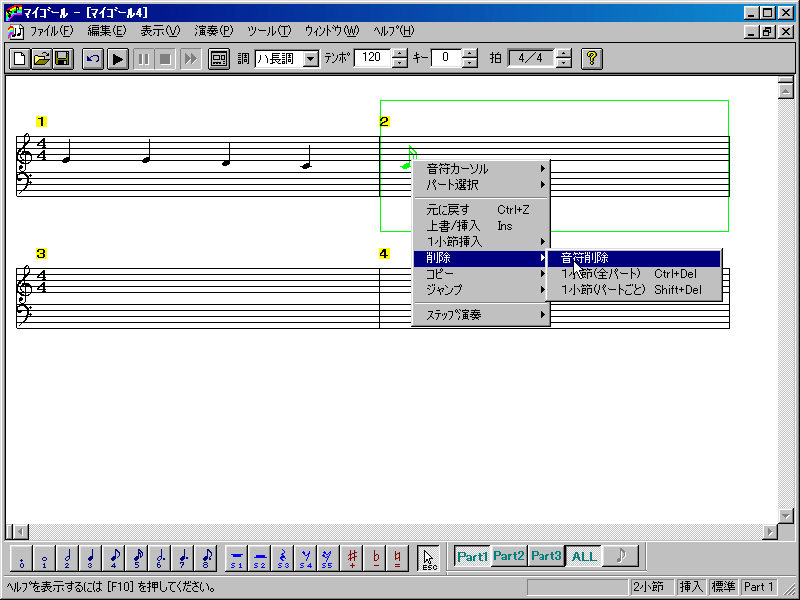Select the sixteenth note button labeled 5

pyautogui.click(x=137, y=558)
